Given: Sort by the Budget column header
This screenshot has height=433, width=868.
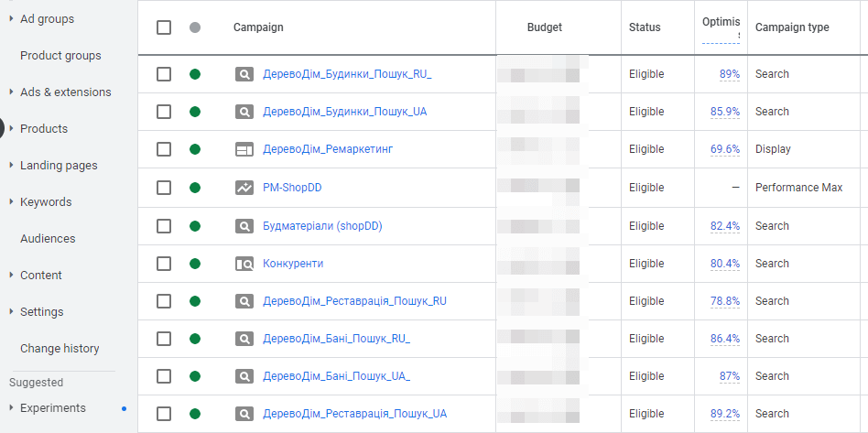Looking at the screenshot, I should 544,27.
